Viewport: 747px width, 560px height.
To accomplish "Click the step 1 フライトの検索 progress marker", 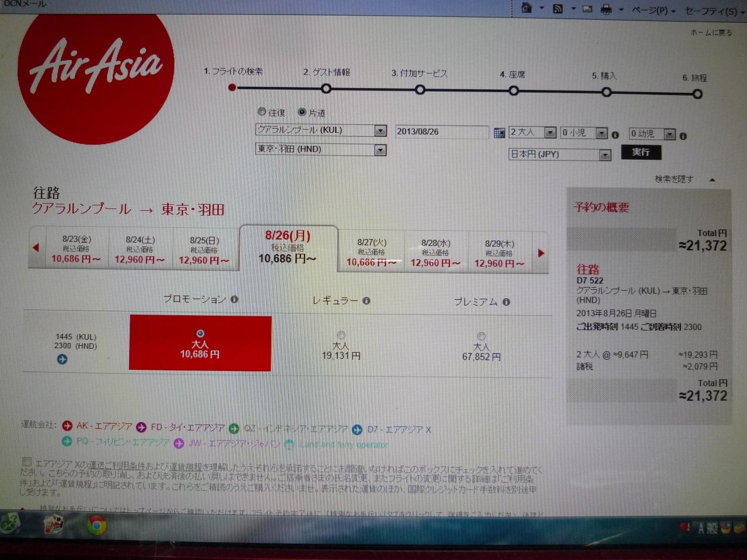I will (232, 87).
